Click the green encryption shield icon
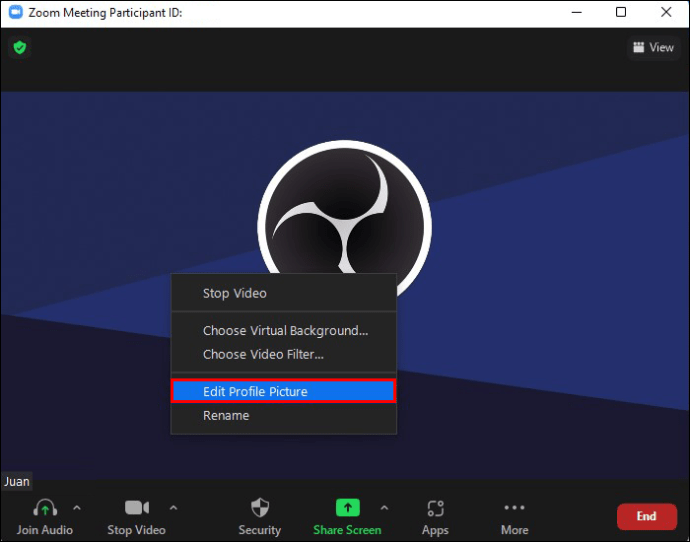This screenshot has width=690, height=542. pyautogui.click(x=20, y=47)
